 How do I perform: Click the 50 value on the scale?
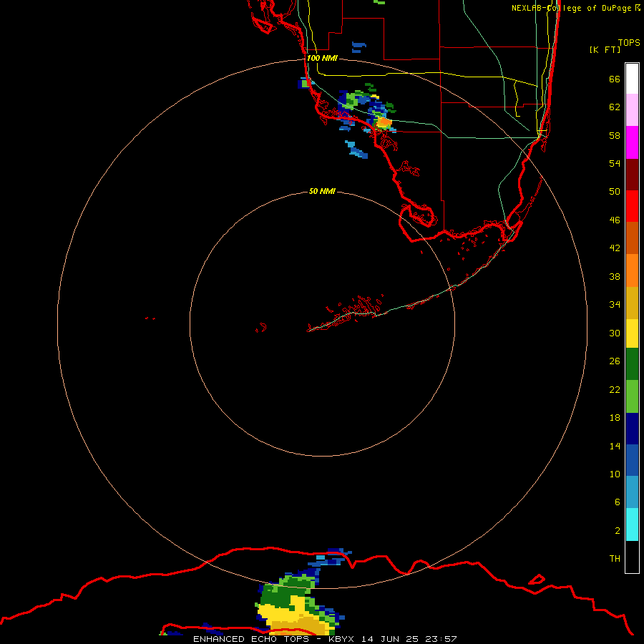tap(615, 191)
